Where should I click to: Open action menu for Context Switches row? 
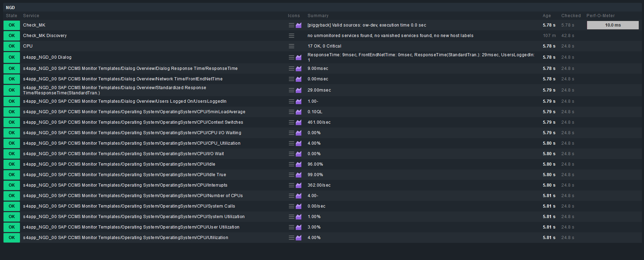click(x=291, y=122)
